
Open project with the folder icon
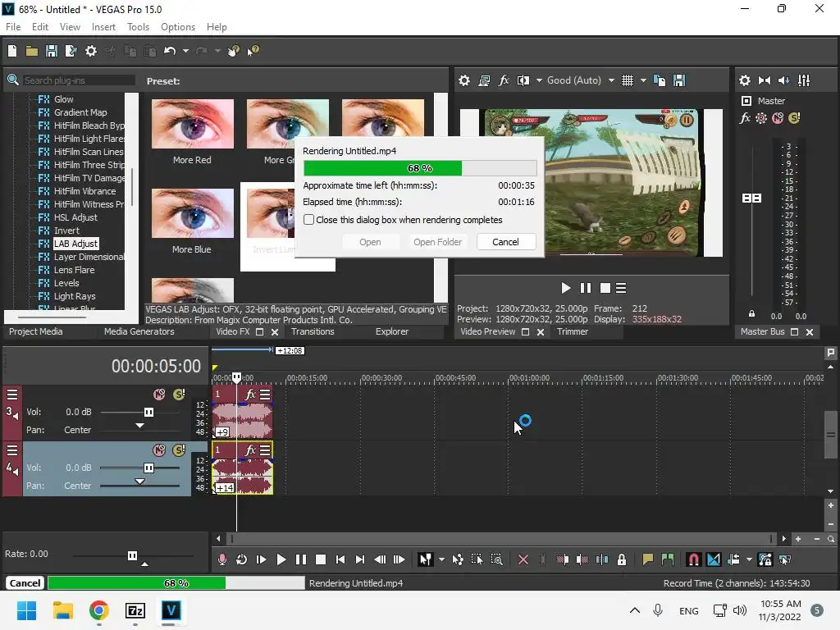pos(32,51)
